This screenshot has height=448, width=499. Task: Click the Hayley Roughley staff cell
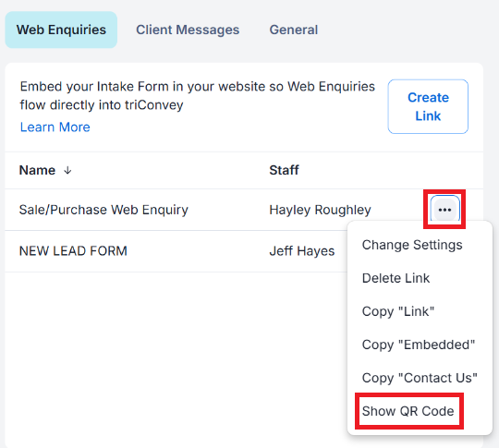[320, 210]
